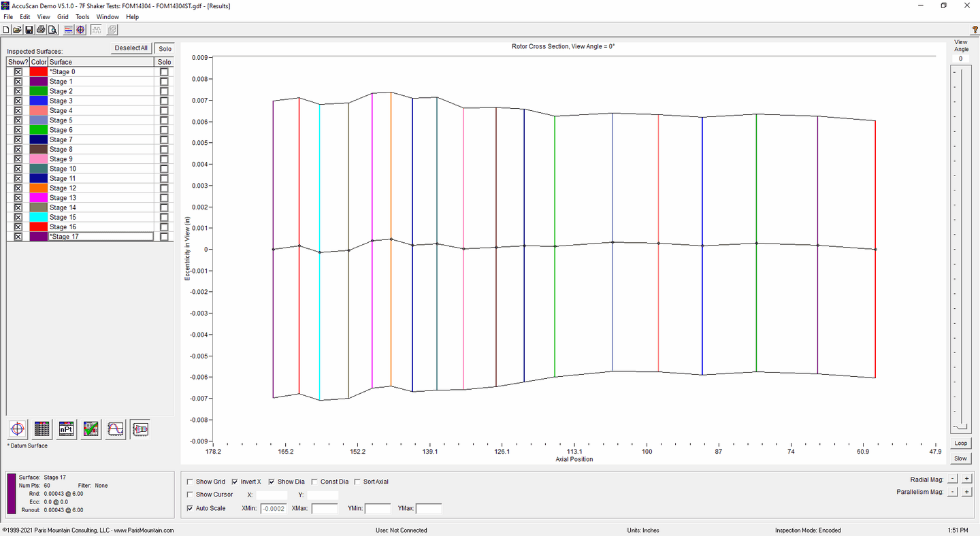Select the rotor cross section view icon
Viewport: 980px width, 536px height.
(x=140, y=429)
